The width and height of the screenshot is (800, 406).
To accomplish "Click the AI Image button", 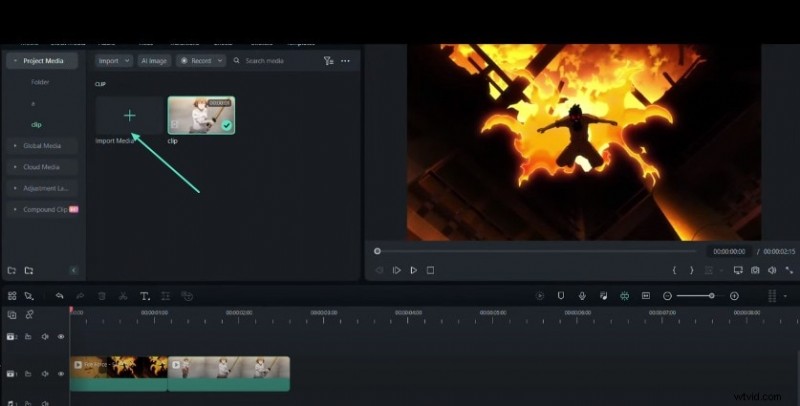I will (154, 61).
